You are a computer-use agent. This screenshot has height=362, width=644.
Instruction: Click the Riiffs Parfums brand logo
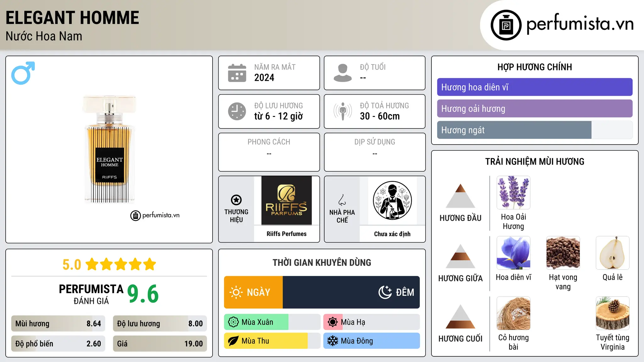[x=286, y=200]
